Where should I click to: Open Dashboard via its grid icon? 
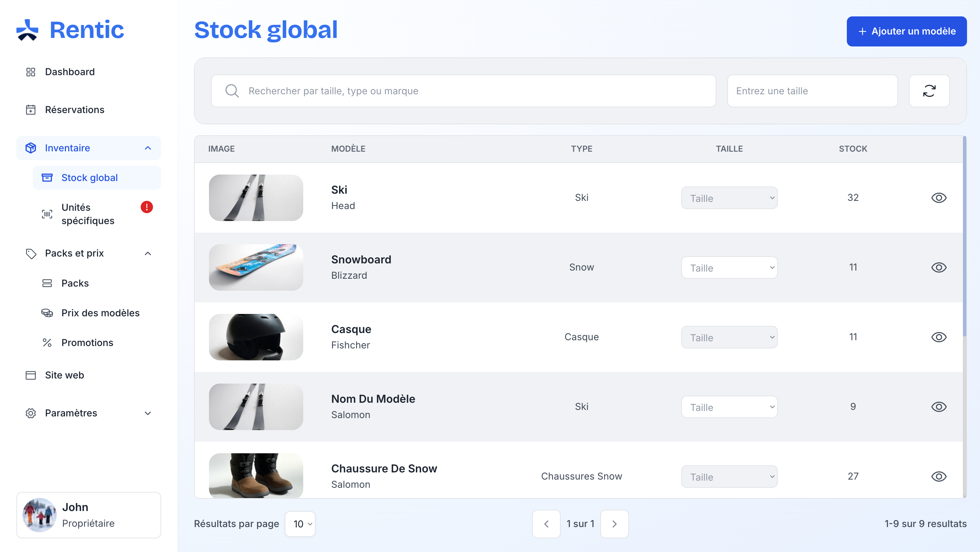tap(30, 72)
